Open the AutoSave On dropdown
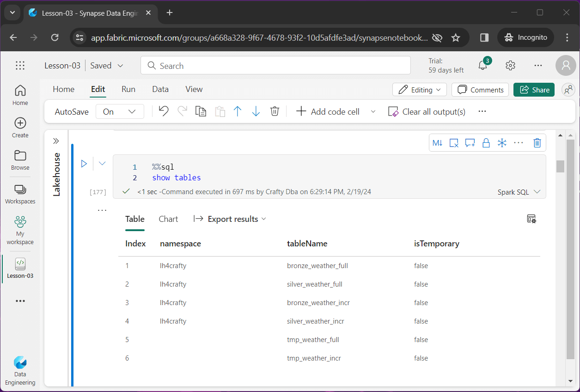This screenshot has height=392, width=580. pos(120,111)
